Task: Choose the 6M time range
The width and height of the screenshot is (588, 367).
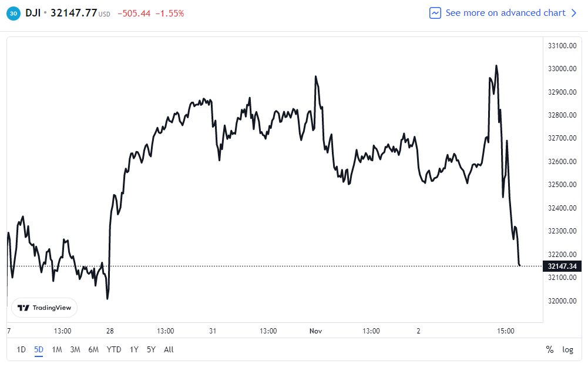Action: click(93, 349)
